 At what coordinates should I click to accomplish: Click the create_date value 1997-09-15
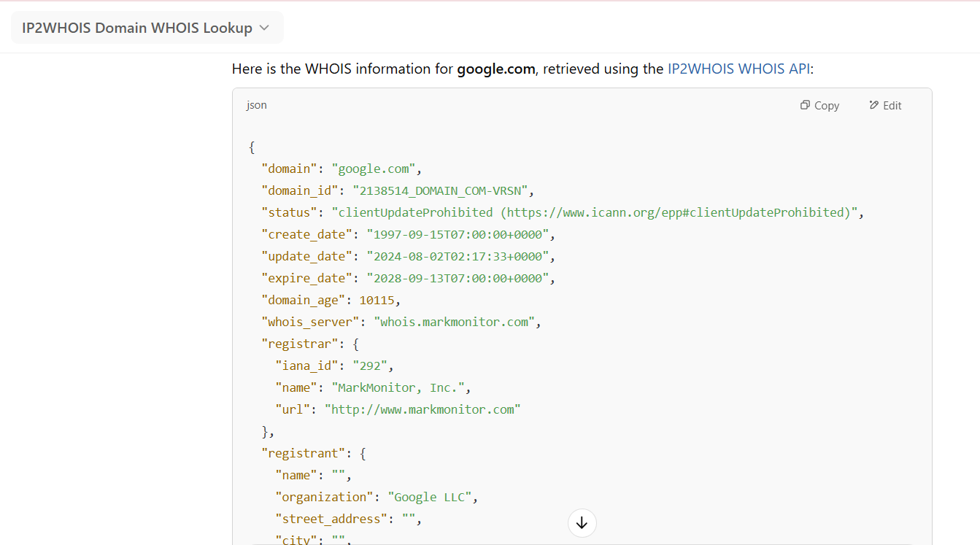pyautogui.click(x=458, y=234)
